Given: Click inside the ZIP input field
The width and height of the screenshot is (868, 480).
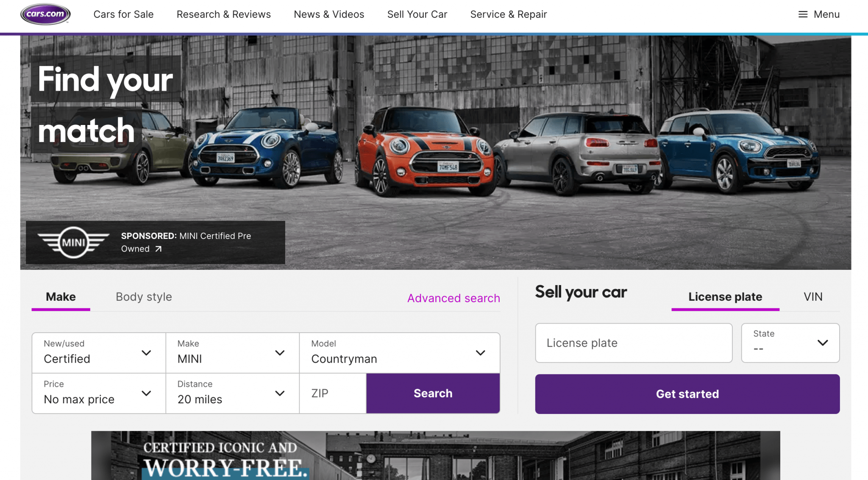Looking at the screenshot, I should (333, 393).
